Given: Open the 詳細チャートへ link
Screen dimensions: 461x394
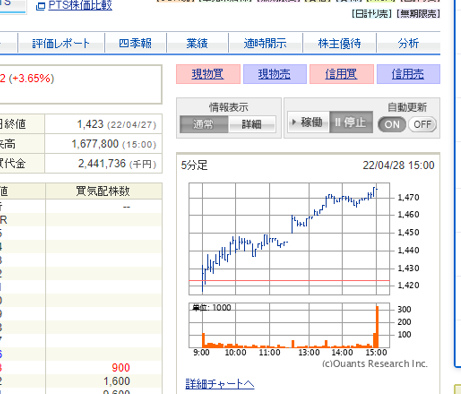Looking at the screenshot, I should (x=220, y=384).
